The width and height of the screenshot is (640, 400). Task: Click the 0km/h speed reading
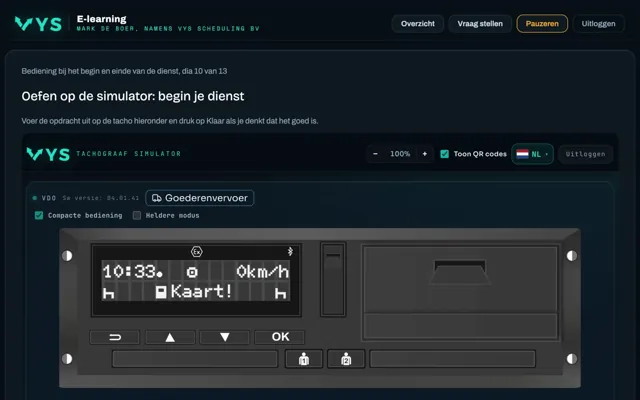coord(263,271)
